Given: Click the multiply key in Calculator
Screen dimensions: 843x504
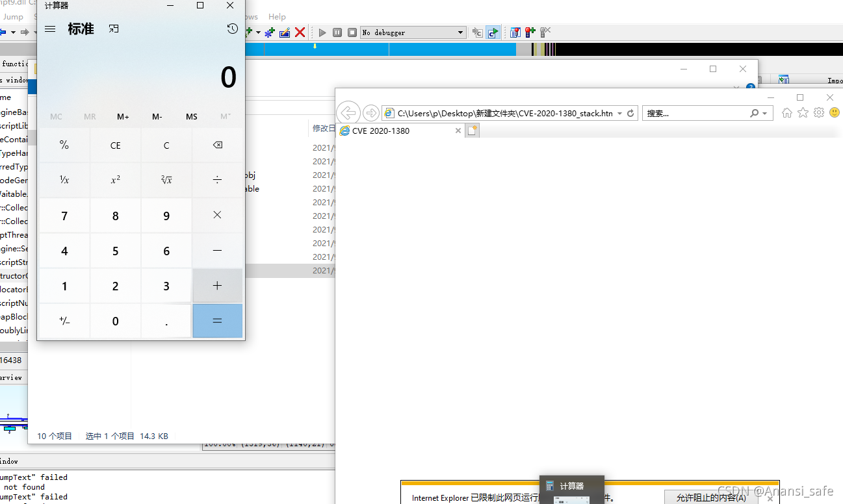Looking at the screenshot, I should [x=218, y=215].
